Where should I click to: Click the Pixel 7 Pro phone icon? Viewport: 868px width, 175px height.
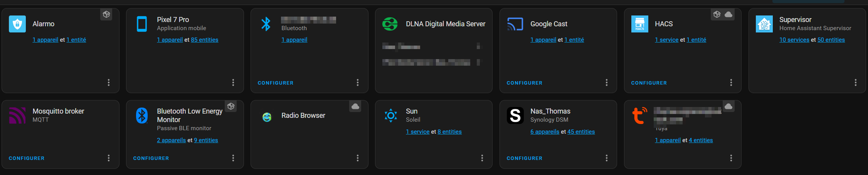[x=142, y=24]
